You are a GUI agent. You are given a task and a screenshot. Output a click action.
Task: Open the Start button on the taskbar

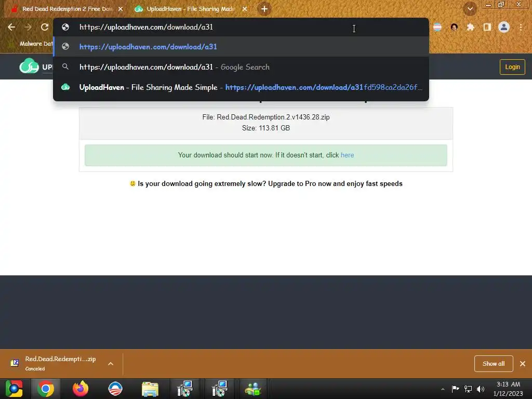coord(14,389)
